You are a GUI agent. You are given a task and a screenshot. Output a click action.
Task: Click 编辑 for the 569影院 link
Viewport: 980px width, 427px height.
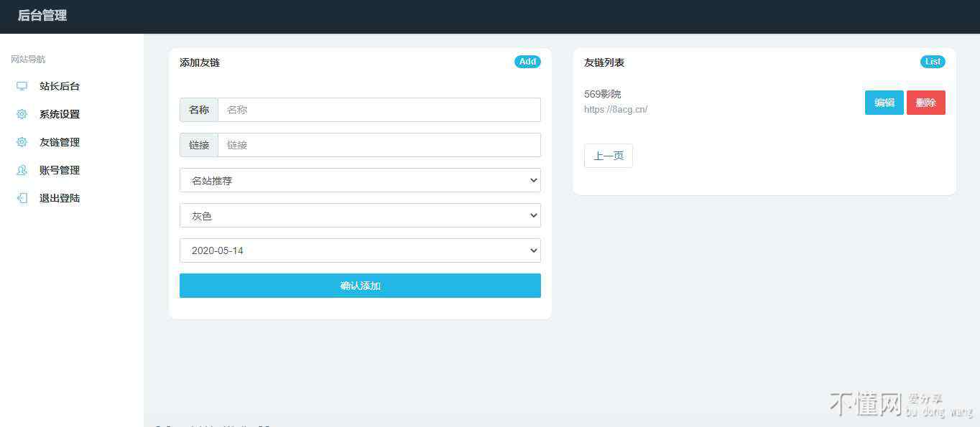point(884,103)
